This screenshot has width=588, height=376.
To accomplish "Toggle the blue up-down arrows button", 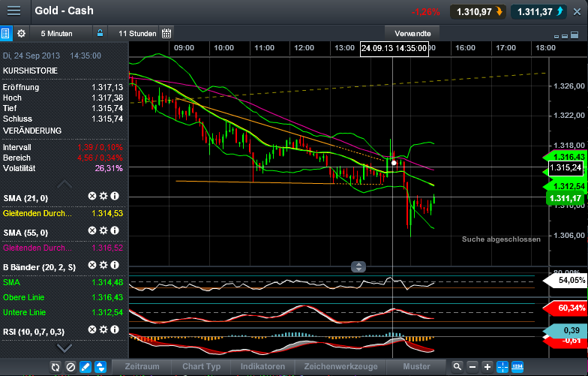I will (100, 367).
